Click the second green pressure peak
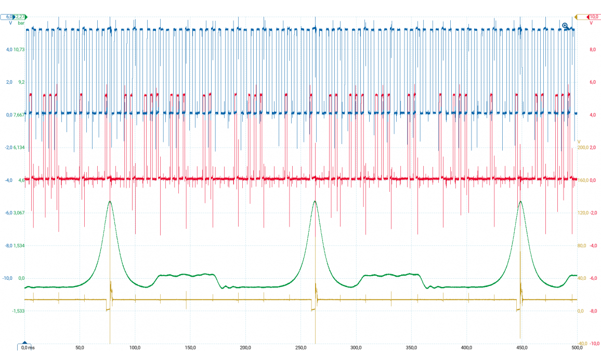 [315, 201]
